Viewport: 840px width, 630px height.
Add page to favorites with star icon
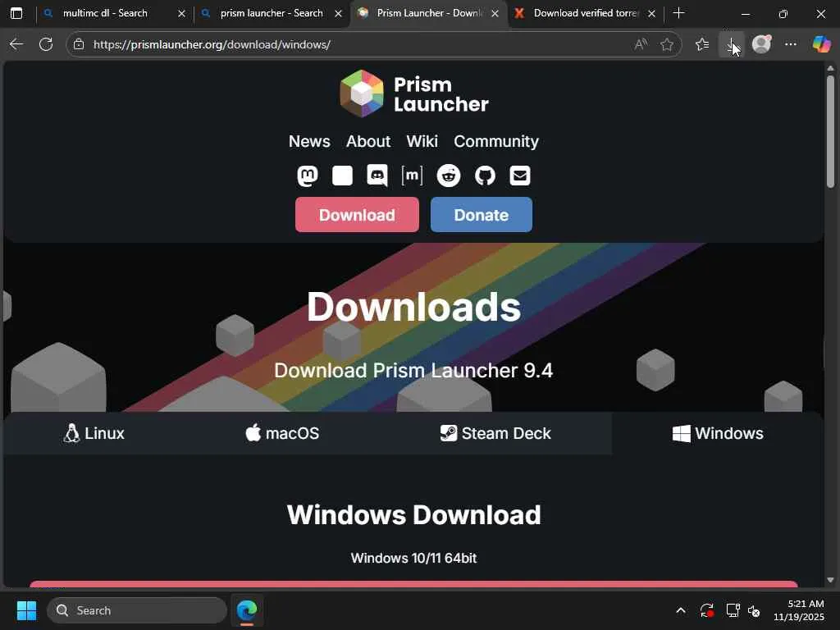coord(667,44)
